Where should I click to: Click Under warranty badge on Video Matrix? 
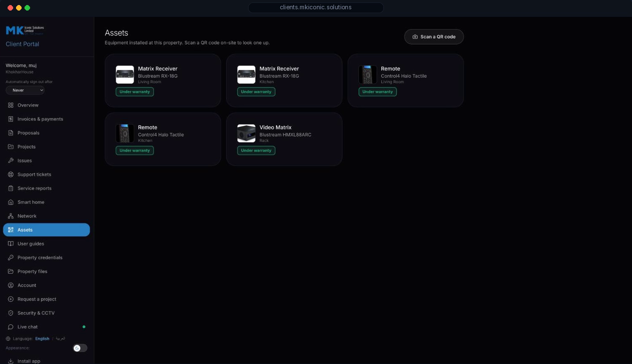256,150
